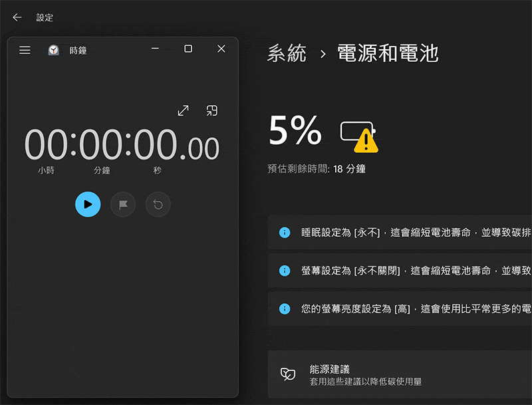This screenshot has height=405, width=532.
Task: Maximize the Clock window
Action: click(188, 49)
